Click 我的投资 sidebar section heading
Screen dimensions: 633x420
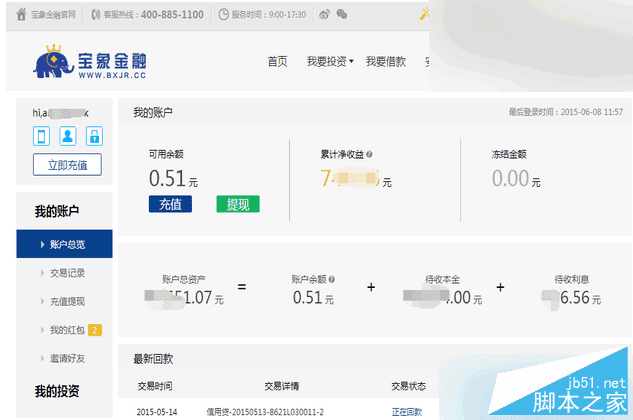point(57,391)
